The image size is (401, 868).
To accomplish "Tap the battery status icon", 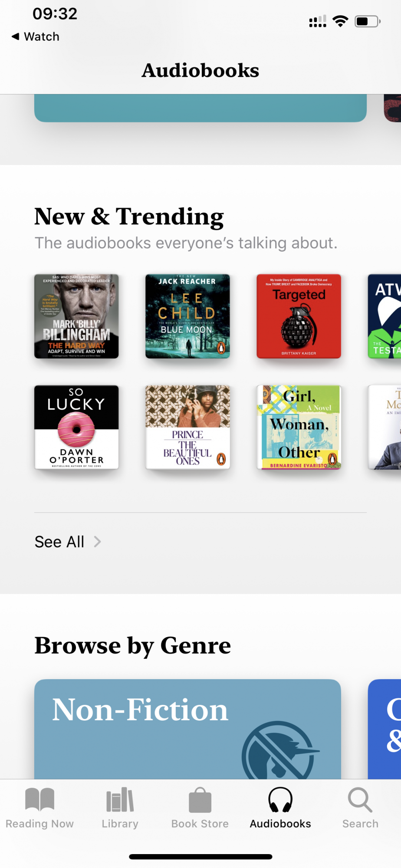I will [368, 21].
